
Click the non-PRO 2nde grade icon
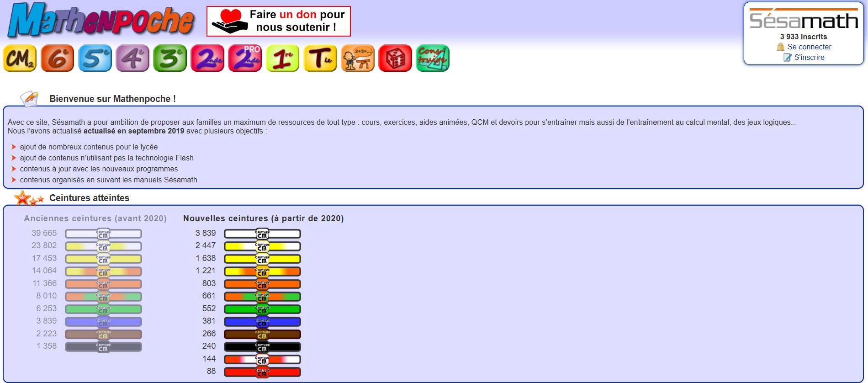[x=207, y=59]
